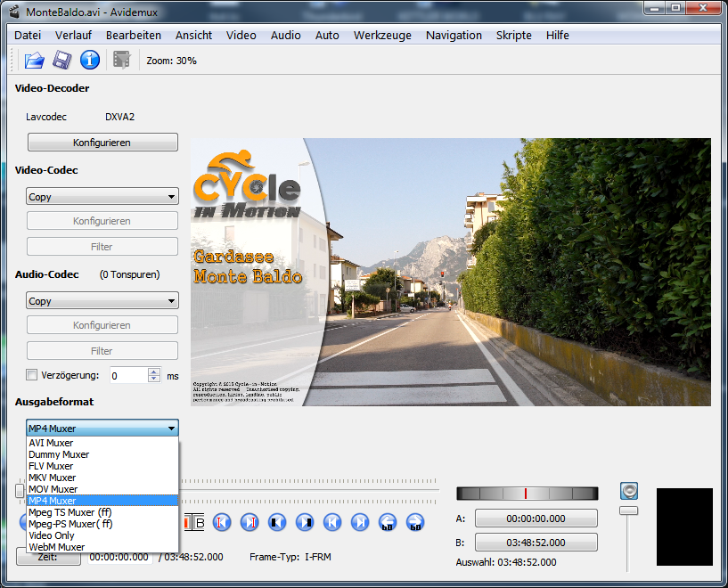
Task: Click Konfigurieren under Video-Codec
Action: 102,221
